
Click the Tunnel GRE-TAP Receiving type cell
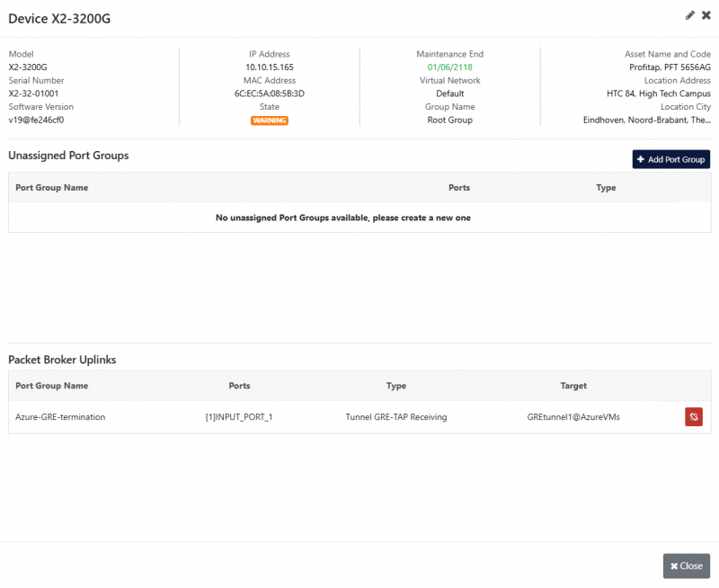[x=396, y=417]
